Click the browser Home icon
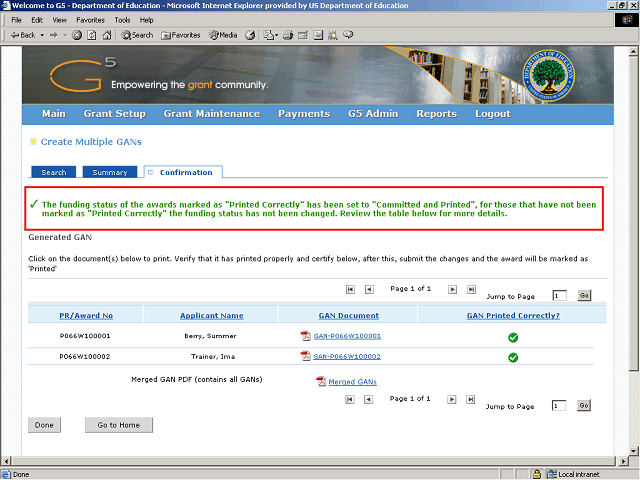Viewport: 640px width, 480px height. (107, 35)
